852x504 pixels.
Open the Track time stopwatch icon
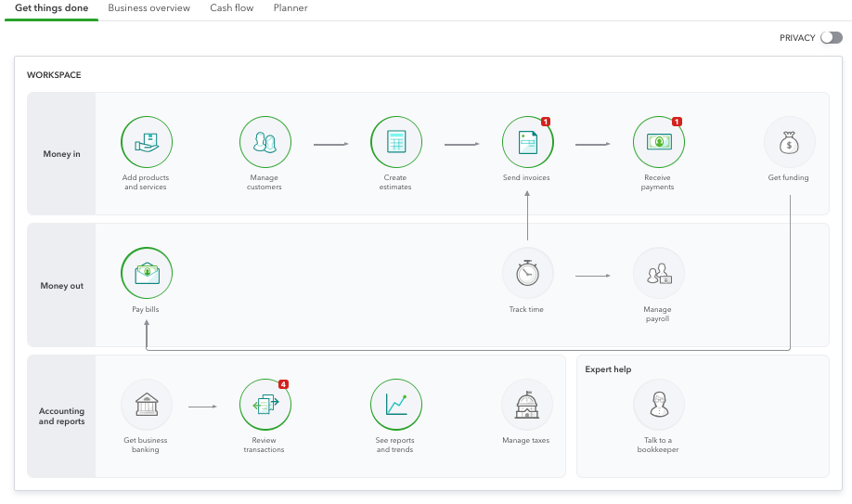[x=527, y=273]
